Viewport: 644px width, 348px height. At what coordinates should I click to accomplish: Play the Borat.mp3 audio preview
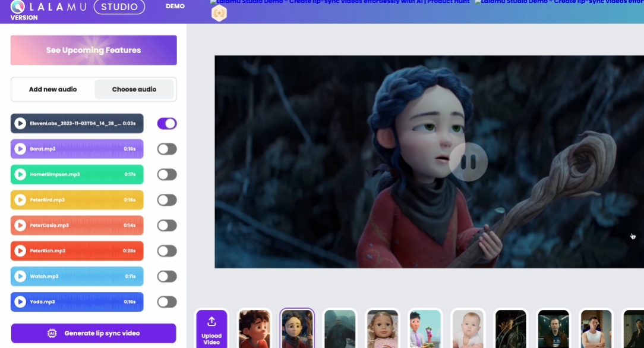(x=20, y=149)
